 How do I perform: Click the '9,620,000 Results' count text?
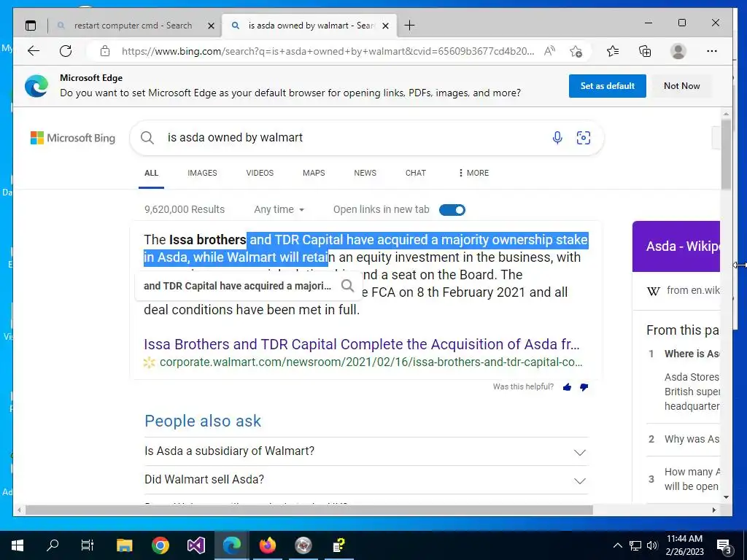point(185,209)
